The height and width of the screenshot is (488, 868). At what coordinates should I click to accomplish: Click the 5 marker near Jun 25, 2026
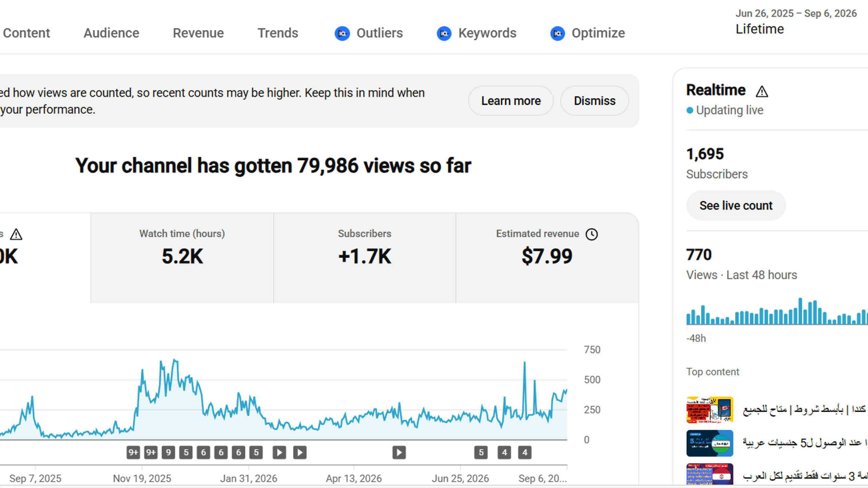pos(481,452)
